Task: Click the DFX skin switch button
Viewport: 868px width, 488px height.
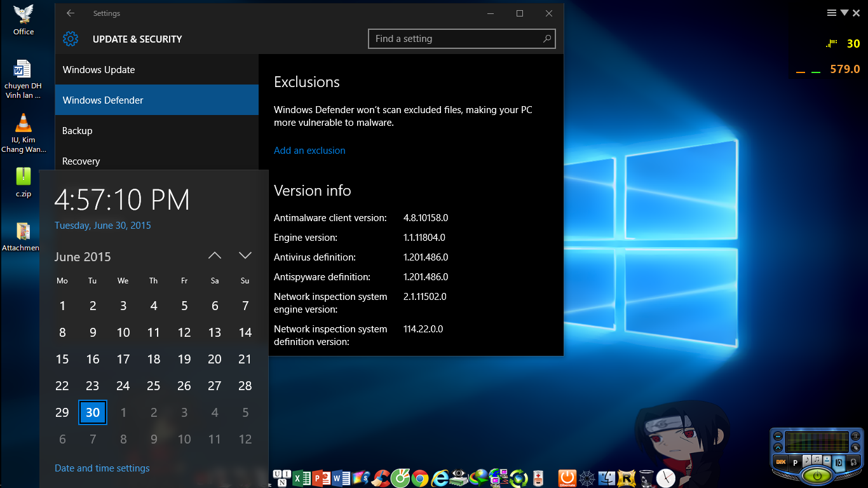Action: coord(855,447)
